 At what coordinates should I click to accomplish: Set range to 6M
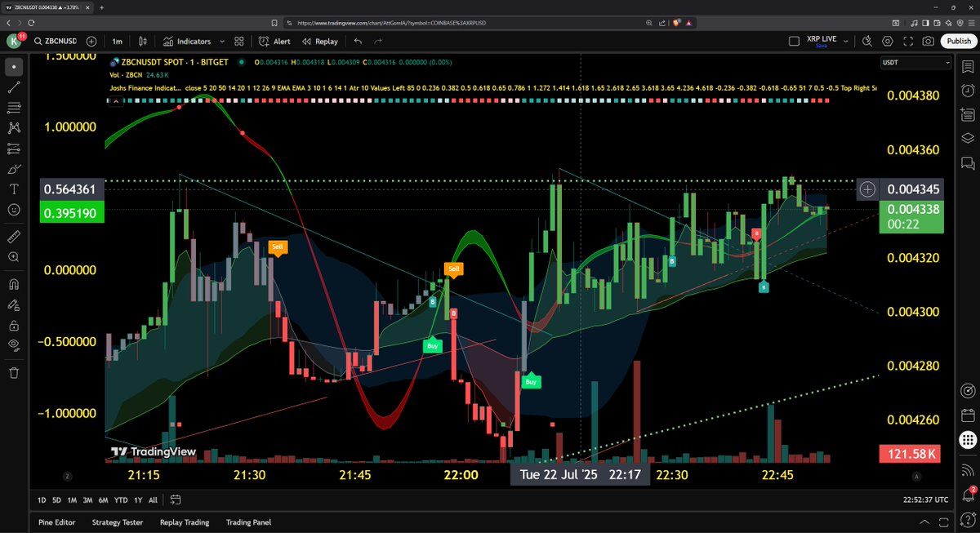click(x=103, y=500)
